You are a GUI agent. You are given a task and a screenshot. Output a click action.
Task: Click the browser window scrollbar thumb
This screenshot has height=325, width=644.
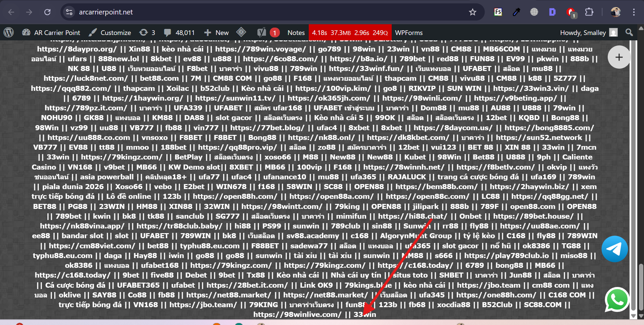click(x=641, y=287)
